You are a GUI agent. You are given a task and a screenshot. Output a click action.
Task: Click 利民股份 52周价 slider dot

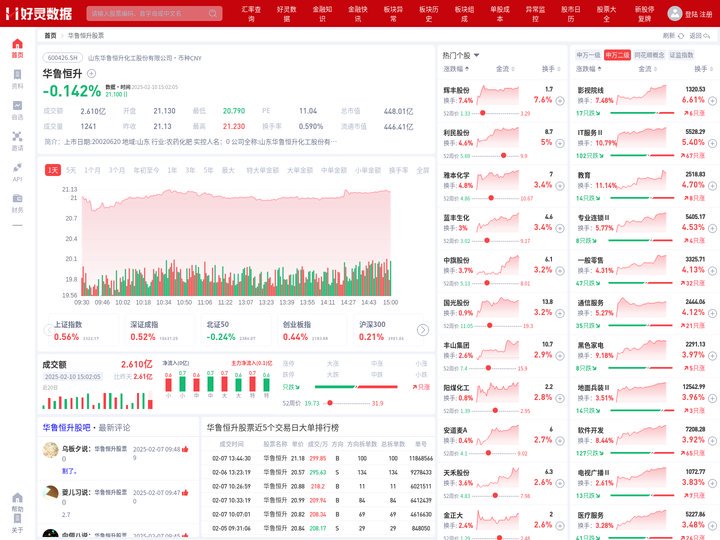[x=504, y=156]
